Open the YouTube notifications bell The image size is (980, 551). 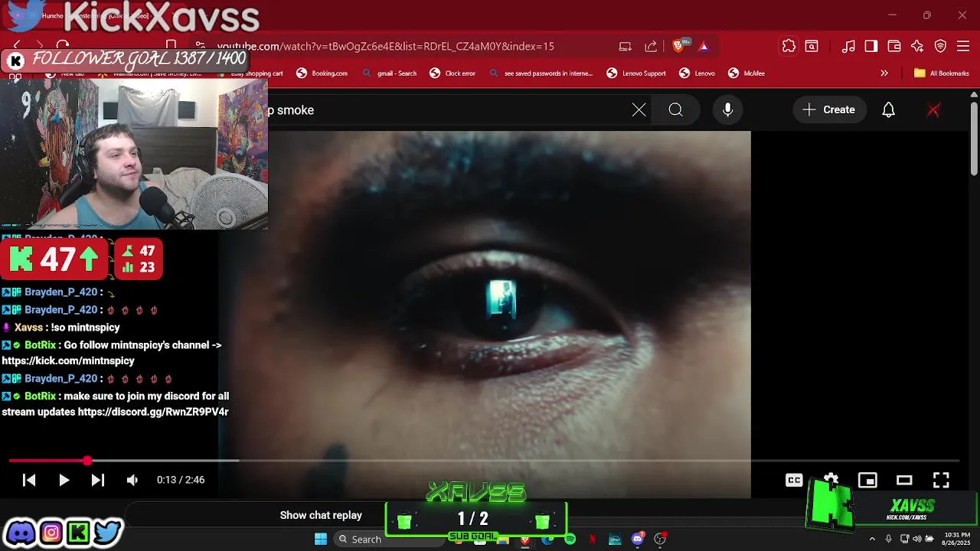[888, 110]
